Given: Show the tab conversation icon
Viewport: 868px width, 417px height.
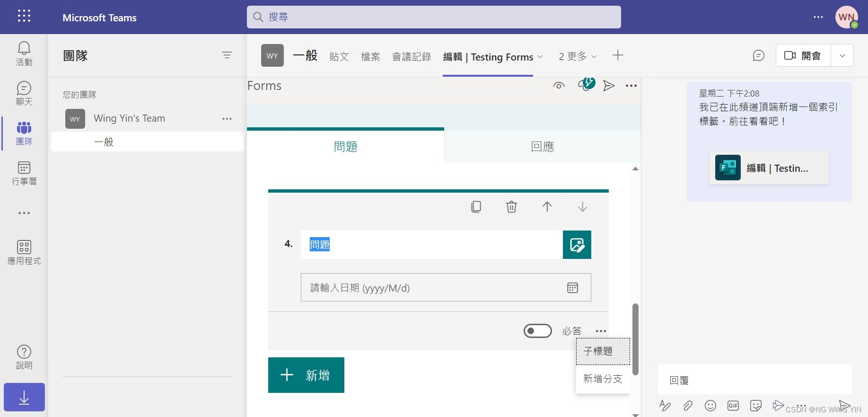Looking at the screenshot, I should [x=759, y=56].
